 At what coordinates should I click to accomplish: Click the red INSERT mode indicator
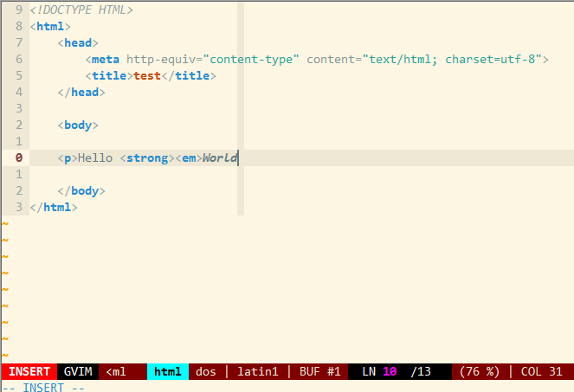[x=29, y=371]
